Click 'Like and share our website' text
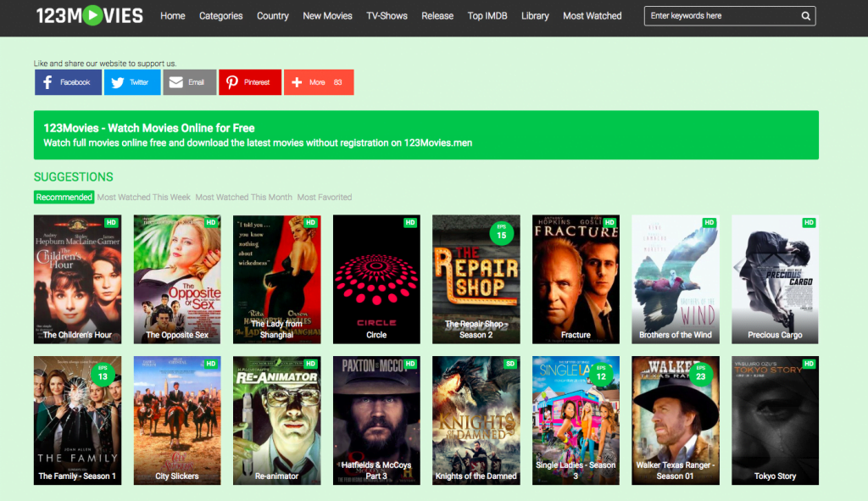The image size is (868, 501). [105, 63]
